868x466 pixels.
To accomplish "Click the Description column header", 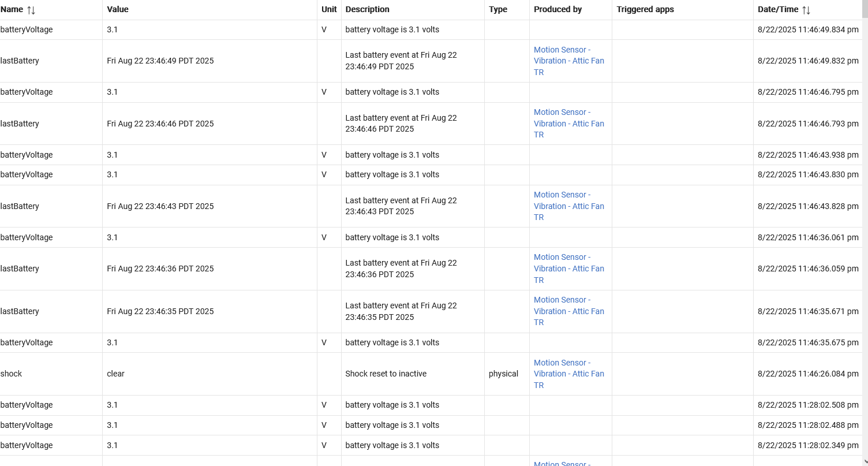I will pos(367,9).
